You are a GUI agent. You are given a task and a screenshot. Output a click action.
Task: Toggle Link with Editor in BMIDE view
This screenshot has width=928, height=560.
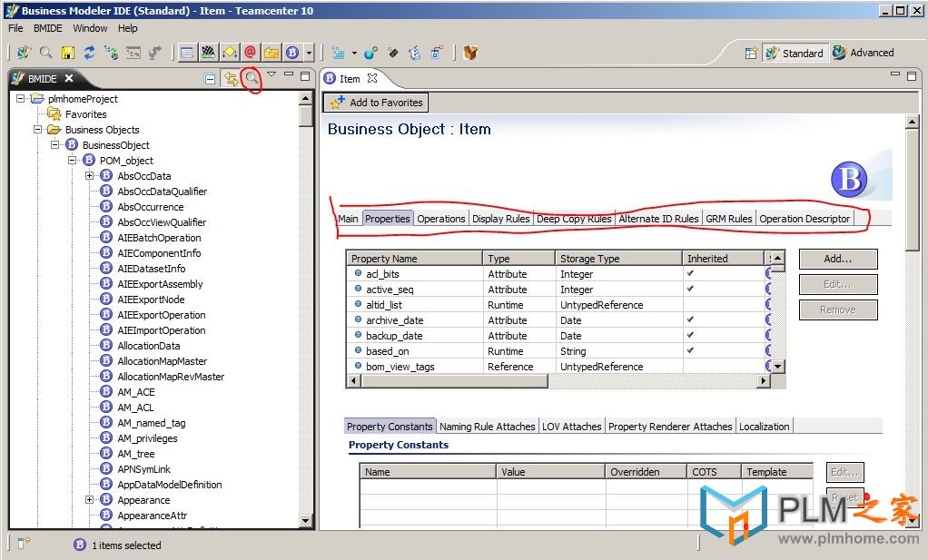click(x=231, y=79)
